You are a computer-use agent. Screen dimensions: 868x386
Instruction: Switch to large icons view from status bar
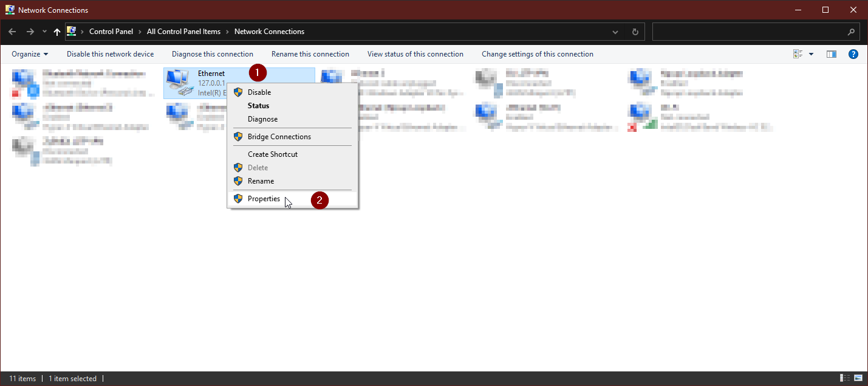point(858,378)
